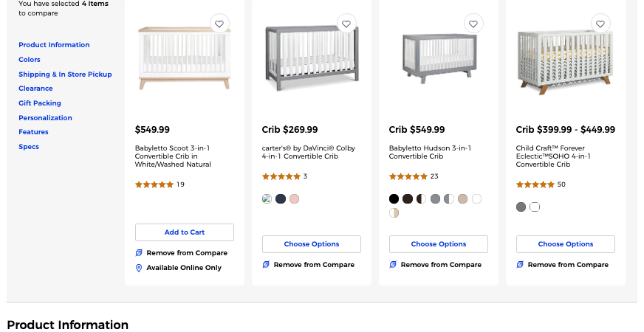Click compare icon under carter's Colby crib
This screenshot has width=644, height=332.
[x=266, y=265]
